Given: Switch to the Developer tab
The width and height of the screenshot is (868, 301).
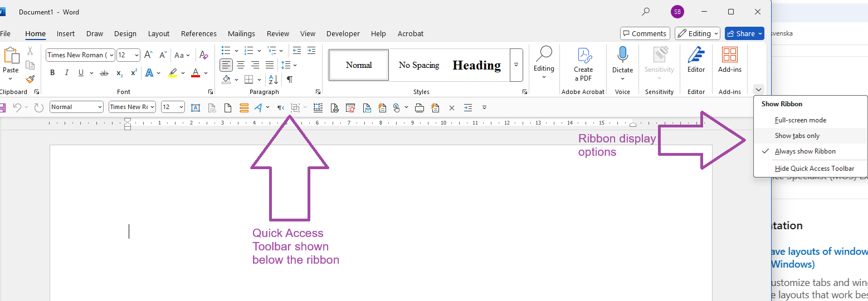Looking at the screenshot, I should (343, 33).
